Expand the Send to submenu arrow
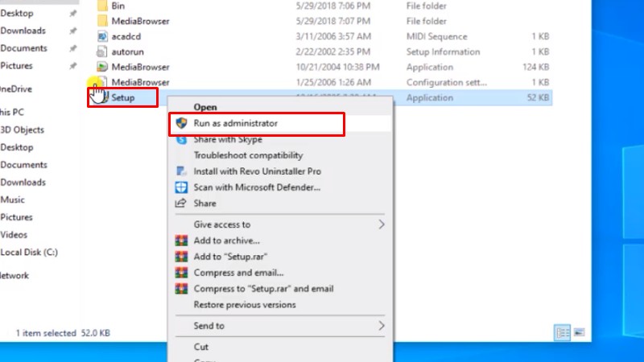This screenshot has height=362, width=644. 382,326
